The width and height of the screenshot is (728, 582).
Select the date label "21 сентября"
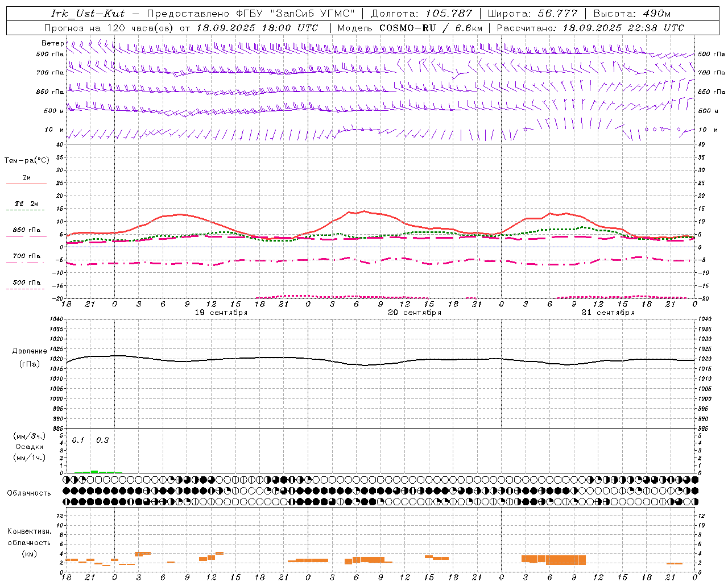pyautogui.click(x=608, y=313)
